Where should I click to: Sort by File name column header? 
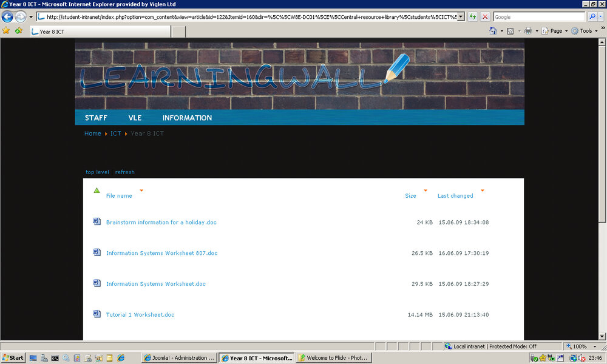click(119, 196)
